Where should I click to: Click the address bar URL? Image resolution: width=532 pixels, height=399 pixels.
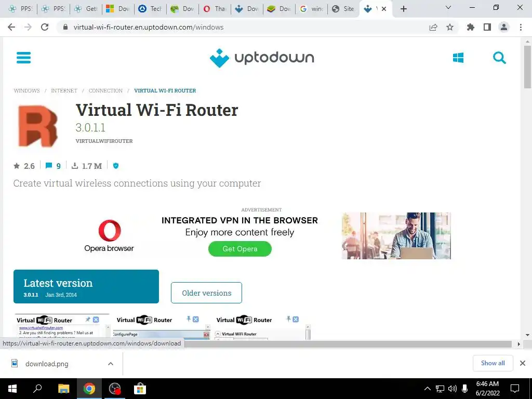point(149,27)
